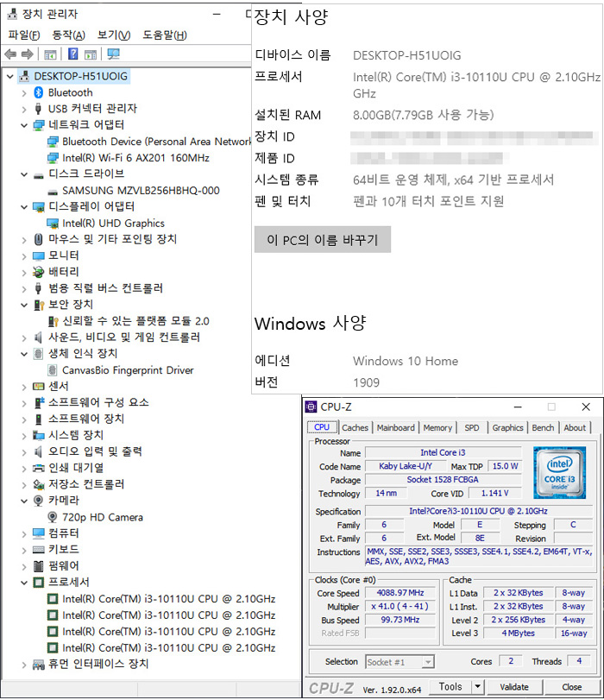Expand the Bluetooth tree node
The image size is (604, 700).
(x=24, y=93)
